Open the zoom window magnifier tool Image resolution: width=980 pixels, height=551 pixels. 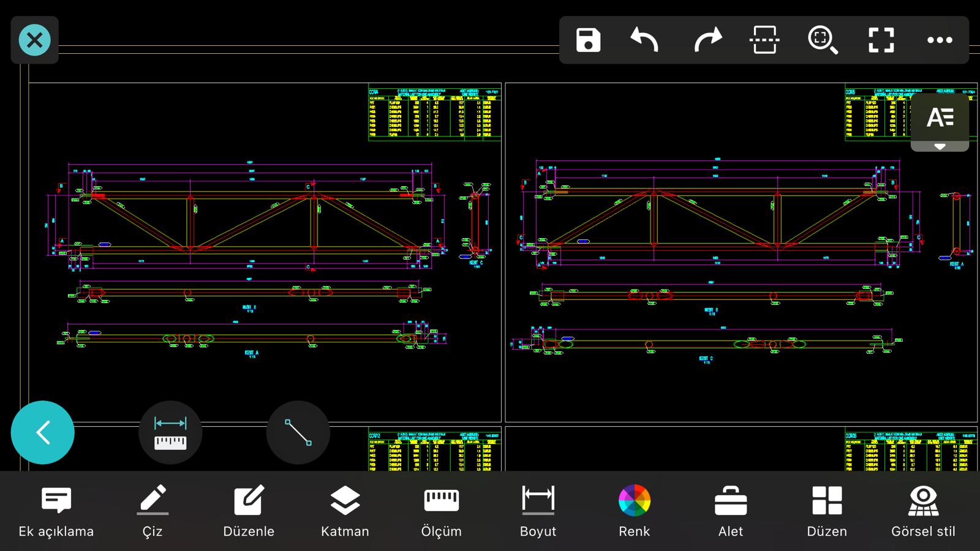pos(823,40)
